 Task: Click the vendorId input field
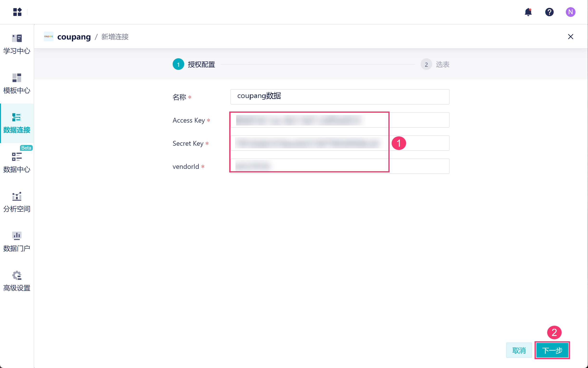(x=340, y=166)
